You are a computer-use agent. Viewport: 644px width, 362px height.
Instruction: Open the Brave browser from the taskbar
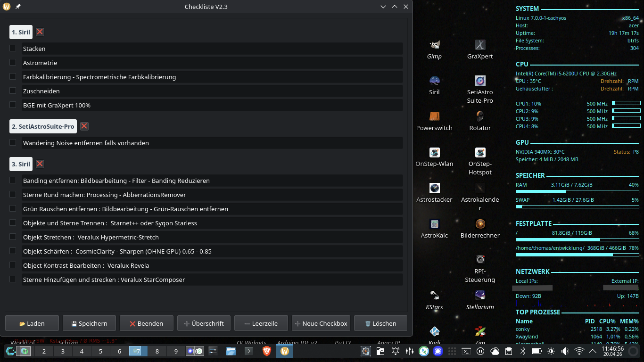[267, 351]
